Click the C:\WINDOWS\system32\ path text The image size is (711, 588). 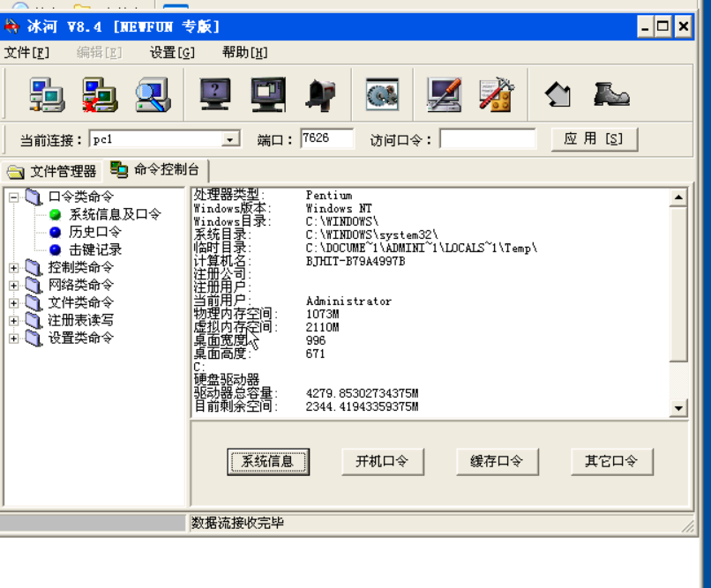tap(372, 234)
